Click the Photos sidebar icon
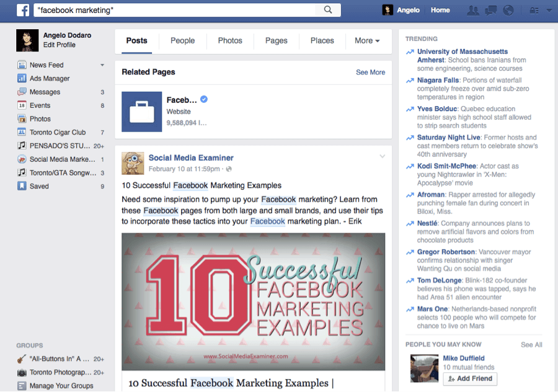The width and height of the screenshot is (558, 392). pyautogui.click(x=22, y=119)
